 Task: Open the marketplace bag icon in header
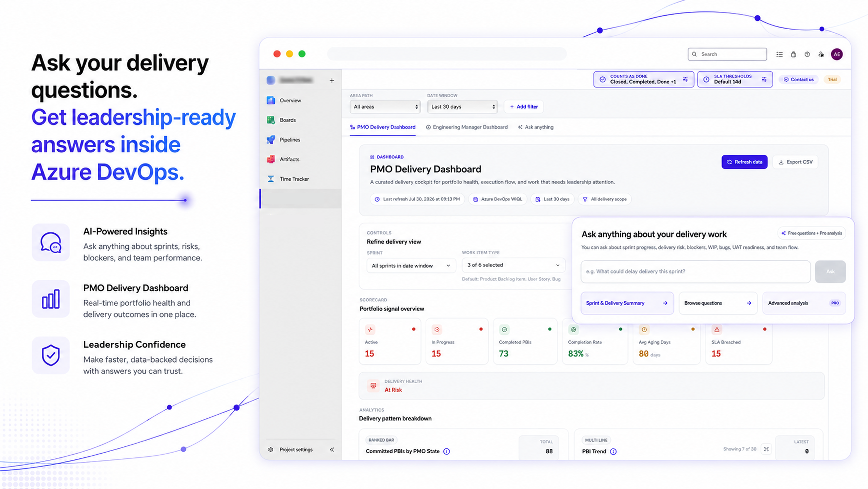(x=794, y=54)
